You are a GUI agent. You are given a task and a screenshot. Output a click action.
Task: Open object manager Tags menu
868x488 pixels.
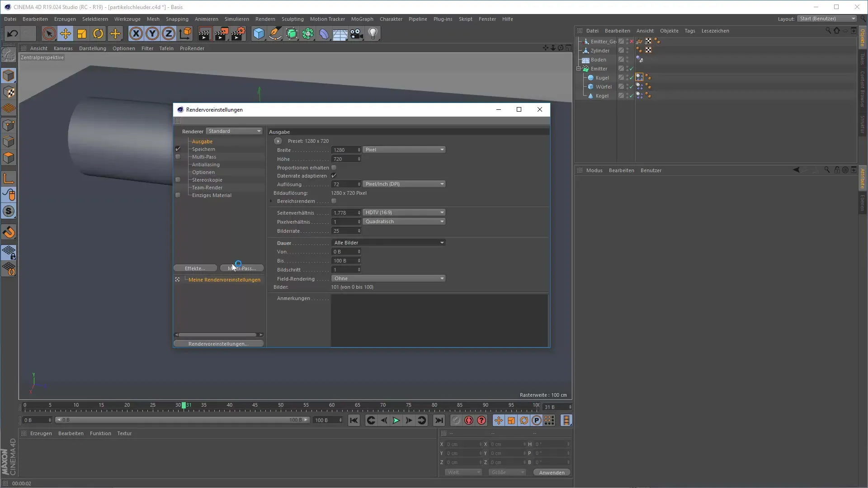point(689,31)
